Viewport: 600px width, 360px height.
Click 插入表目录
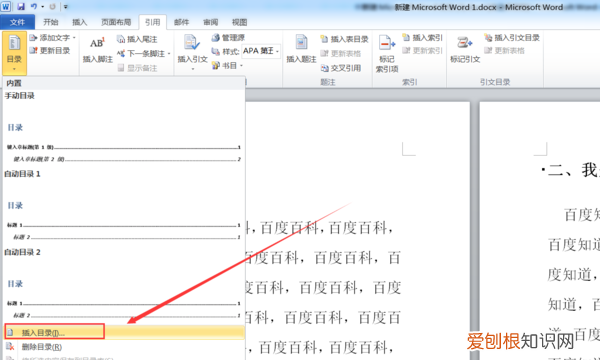point(344,39)
